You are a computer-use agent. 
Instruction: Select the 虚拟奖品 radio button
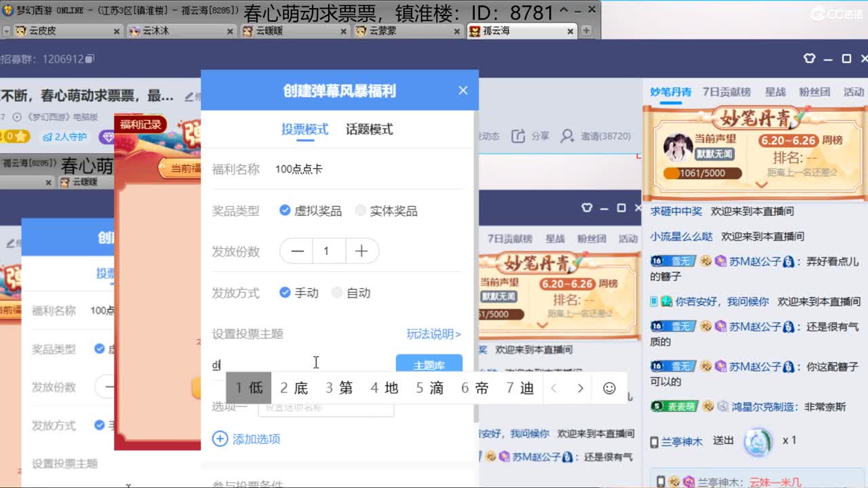284,210
